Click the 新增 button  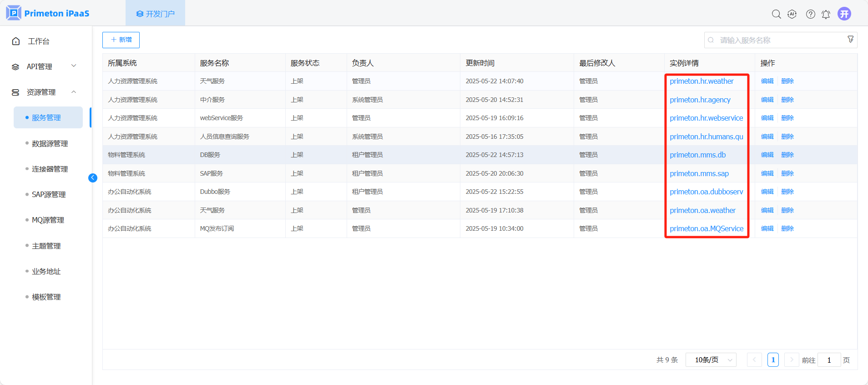point(121,40)
